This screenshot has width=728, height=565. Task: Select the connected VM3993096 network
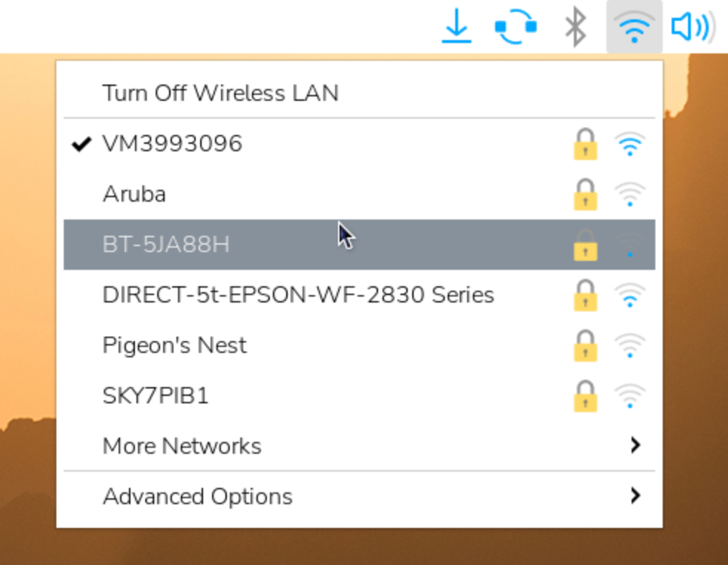(173, 144)
